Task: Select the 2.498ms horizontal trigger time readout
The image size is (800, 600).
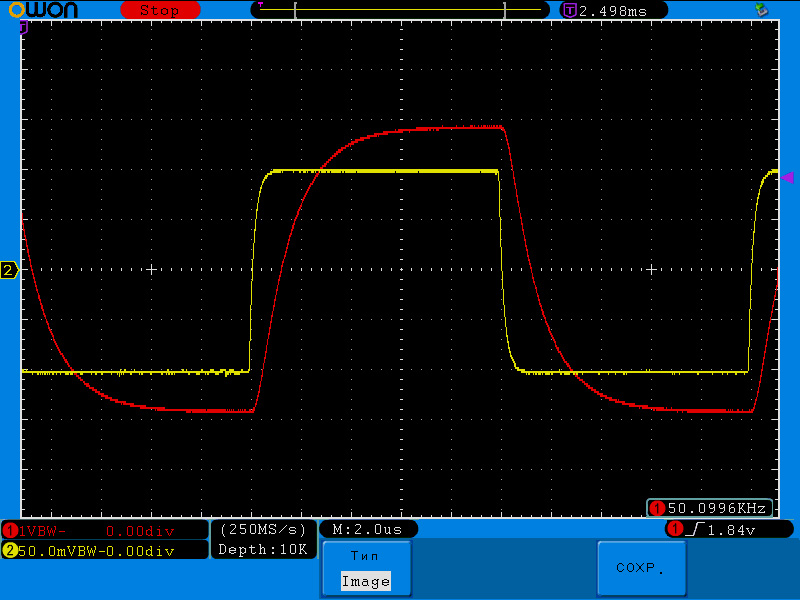Action: pyautogui.click(x=613, y=11)
